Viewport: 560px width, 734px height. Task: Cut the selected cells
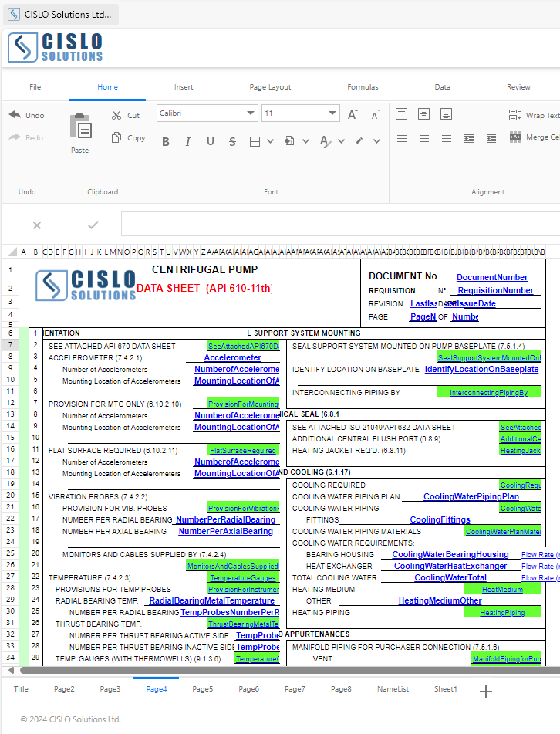tap(125, 115)
